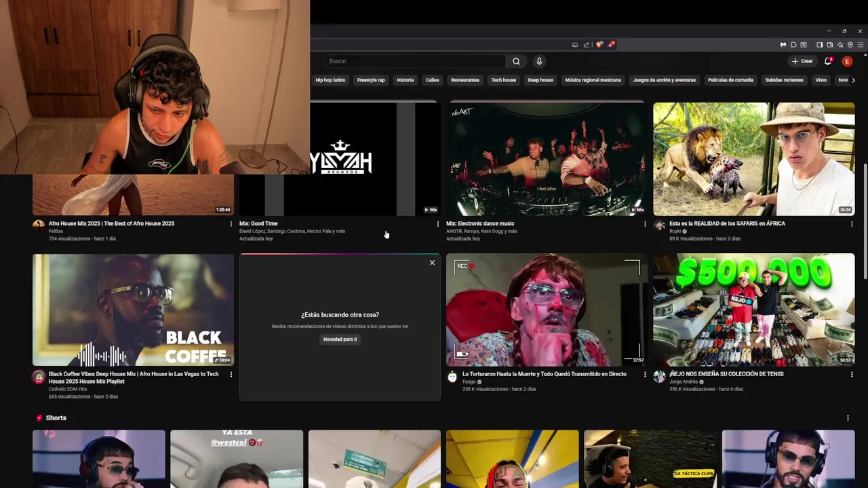The image size is (868, 488).
Task: Select the Calles chip
Action: click(432, 80)
